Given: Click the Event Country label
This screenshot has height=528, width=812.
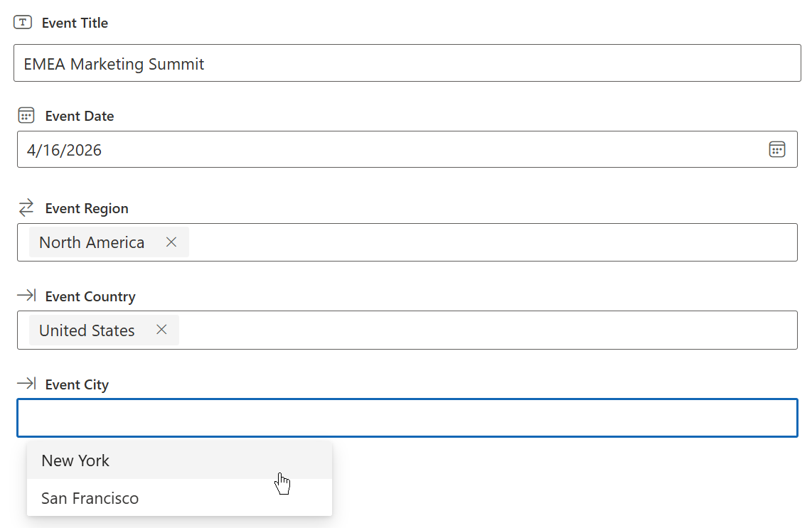Looking at the screenshot, I should pos(90,296).
